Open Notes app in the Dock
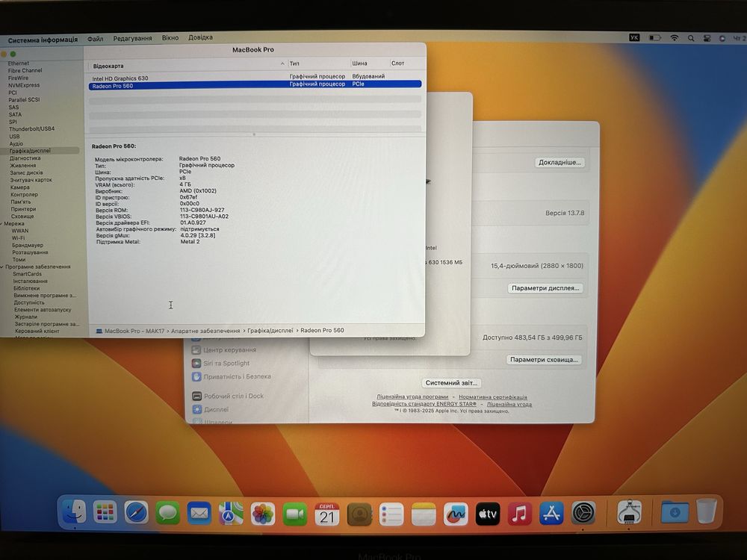747x560 pixels. [x=424, y=514]
